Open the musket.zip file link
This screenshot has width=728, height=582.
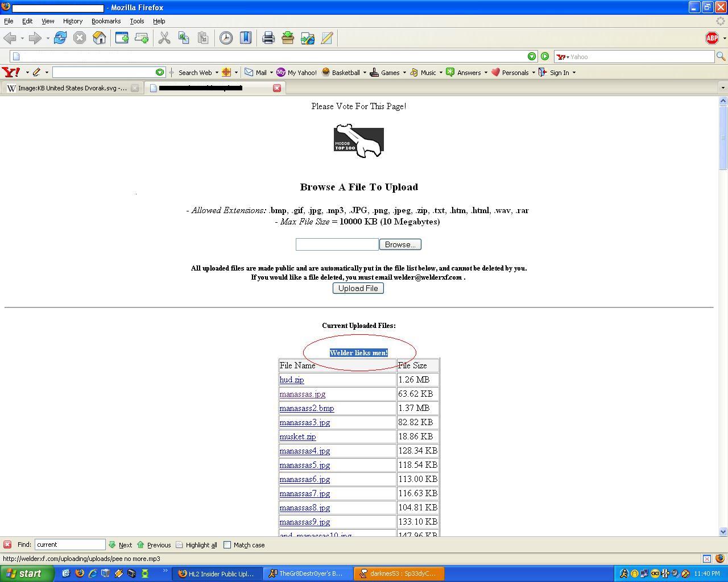[297, 436]
